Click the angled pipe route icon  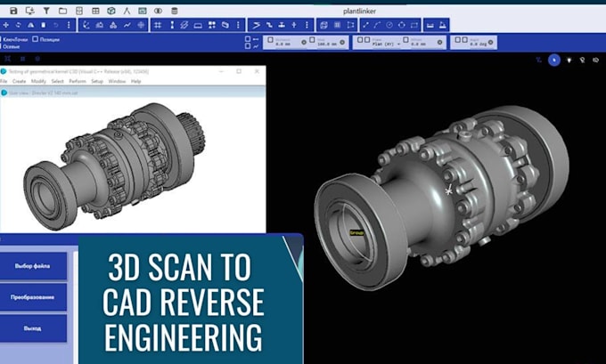pyautogui.click(x=257, y=25)
